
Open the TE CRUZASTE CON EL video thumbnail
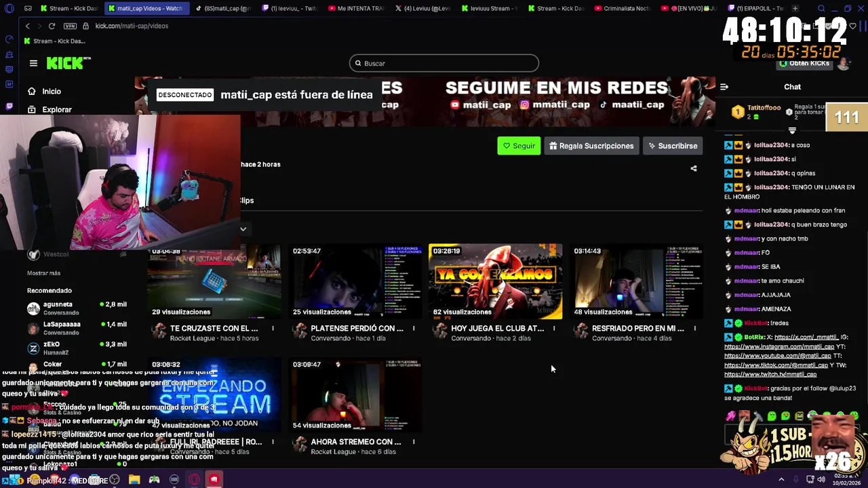coord(214,281)
